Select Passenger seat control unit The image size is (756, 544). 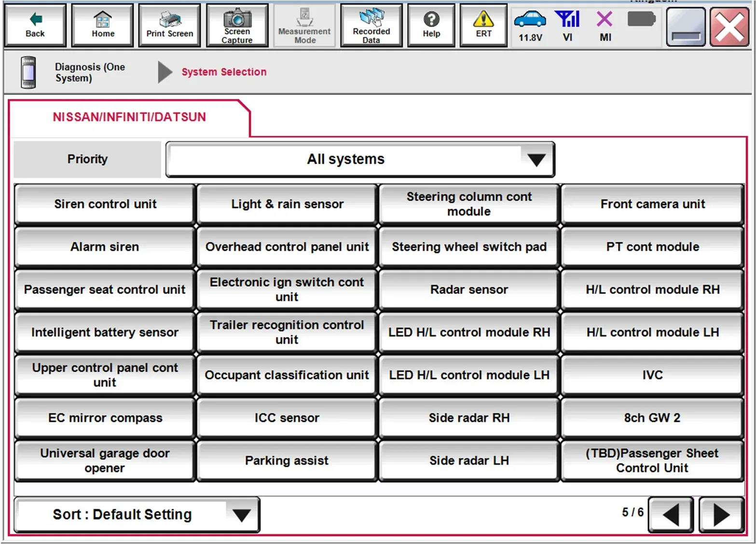(x=105, y=290)
